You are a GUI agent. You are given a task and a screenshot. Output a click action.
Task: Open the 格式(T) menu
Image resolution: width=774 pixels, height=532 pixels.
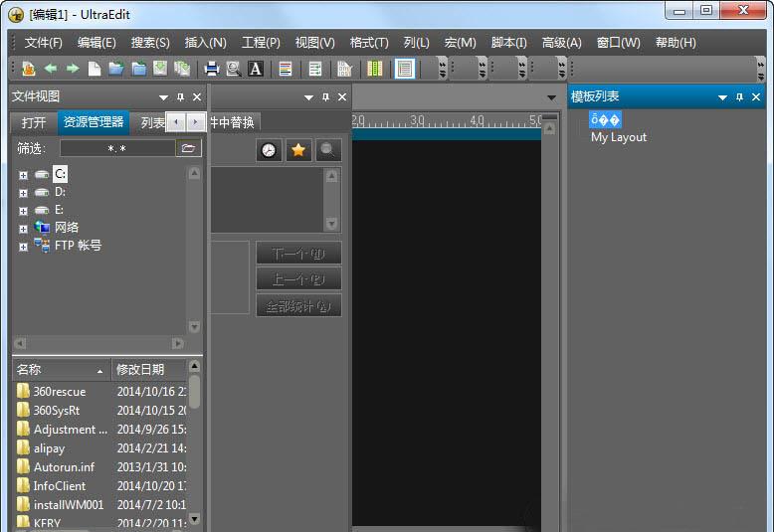pos(369,43)
